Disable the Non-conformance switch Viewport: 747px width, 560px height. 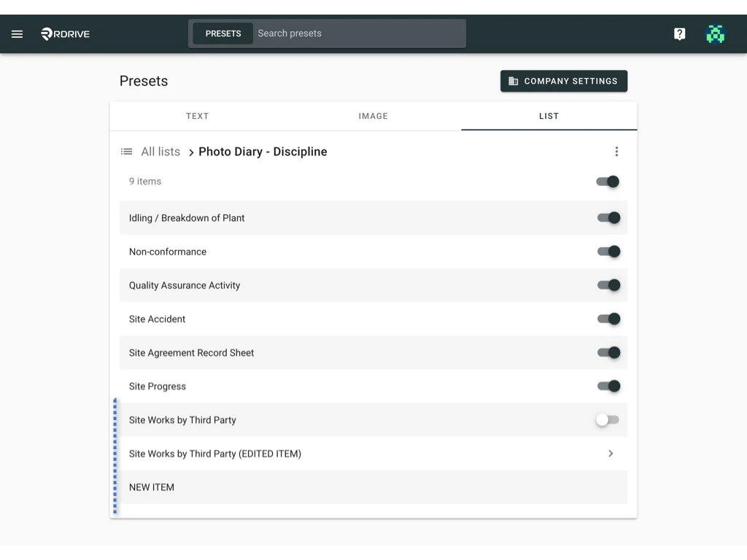click(x=609, y=252)
